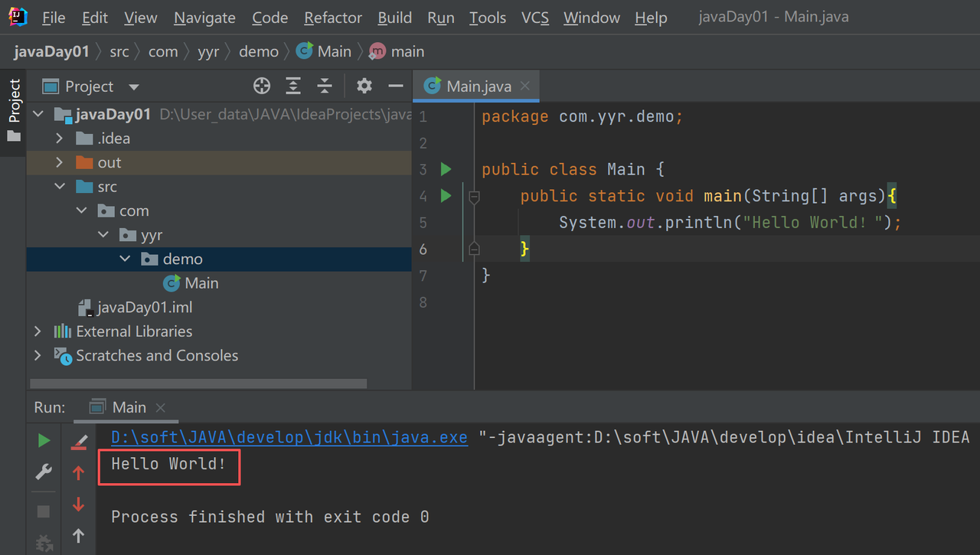Click the Main.java tab file icon
The image size is (980, 555).
coord(433,86)
